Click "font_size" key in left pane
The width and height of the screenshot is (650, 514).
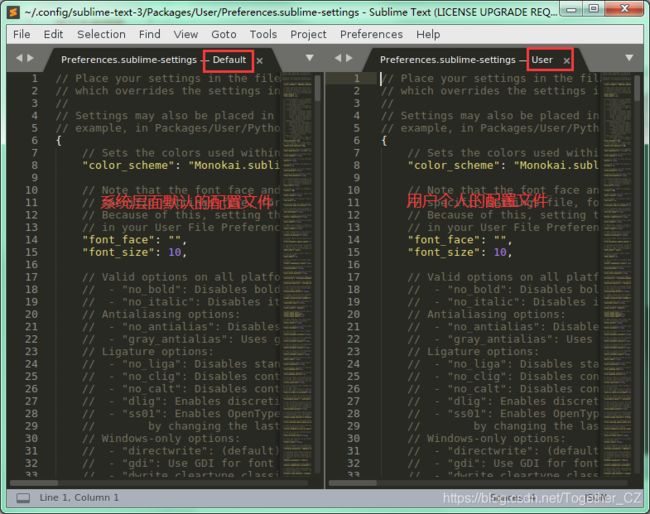118,252
